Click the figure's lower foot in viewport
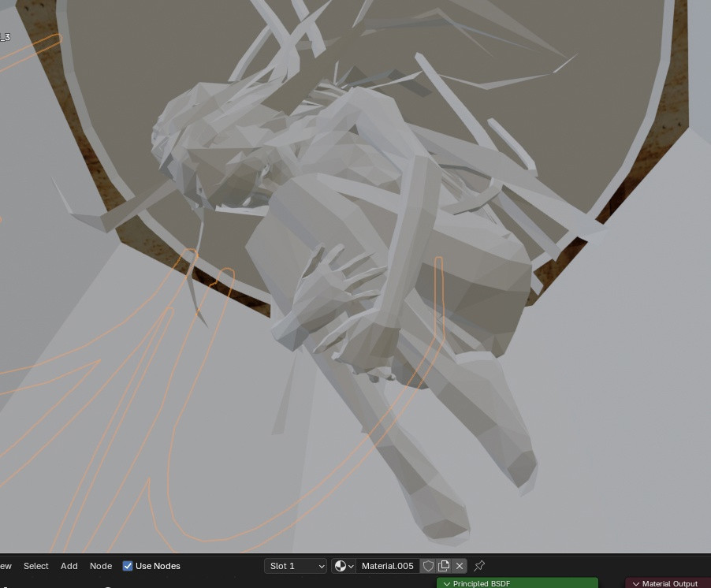The width and height of the screenshot is (711, 588). [440, 520]
